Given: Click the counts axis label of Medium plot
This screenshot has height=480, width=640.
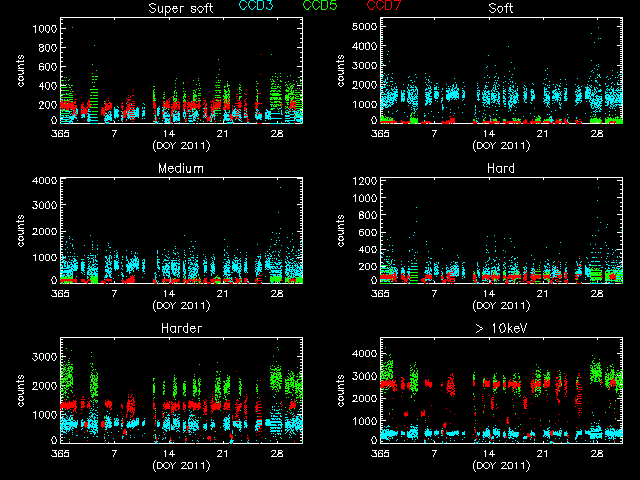Looking at the screenshot, I should tap(21, 231).
